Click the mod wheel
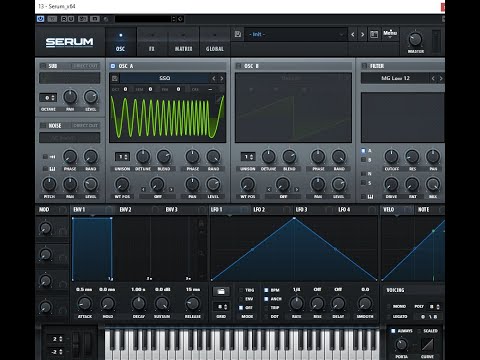The image size is (480, 360). [x=88, y=343]
